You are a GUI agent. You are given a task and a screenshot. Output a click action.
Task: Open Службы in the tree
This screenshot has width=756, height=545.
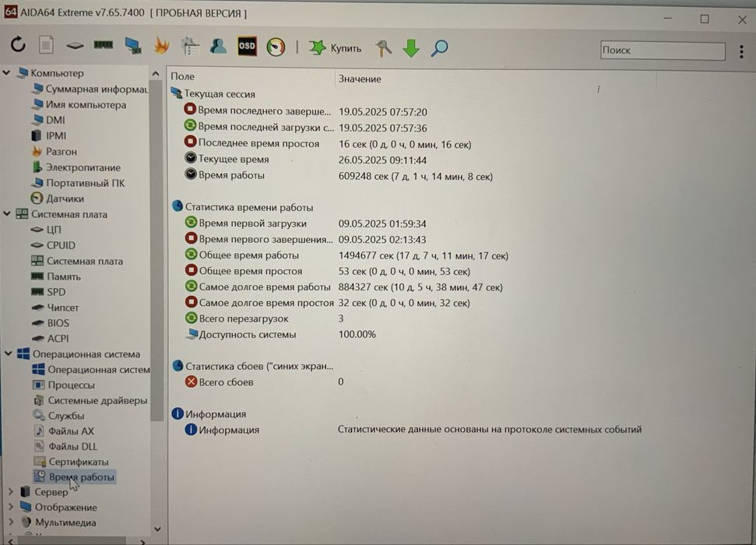click(59, 415)
